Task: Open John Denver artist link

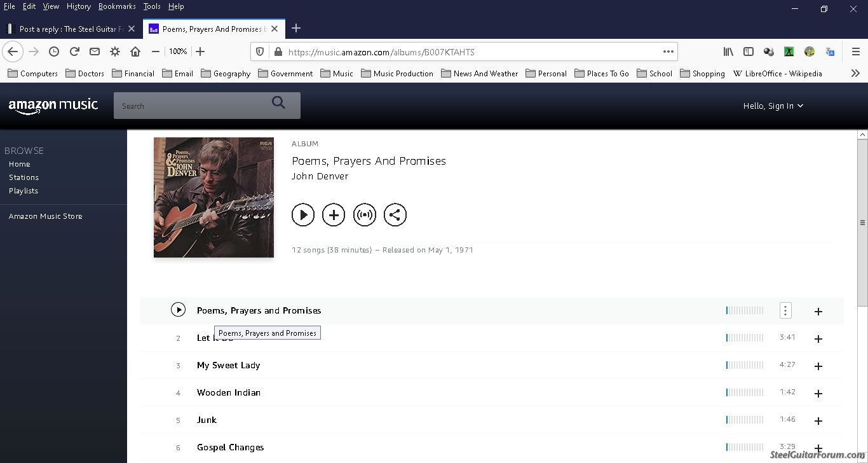Action: (x=320, y=176)
